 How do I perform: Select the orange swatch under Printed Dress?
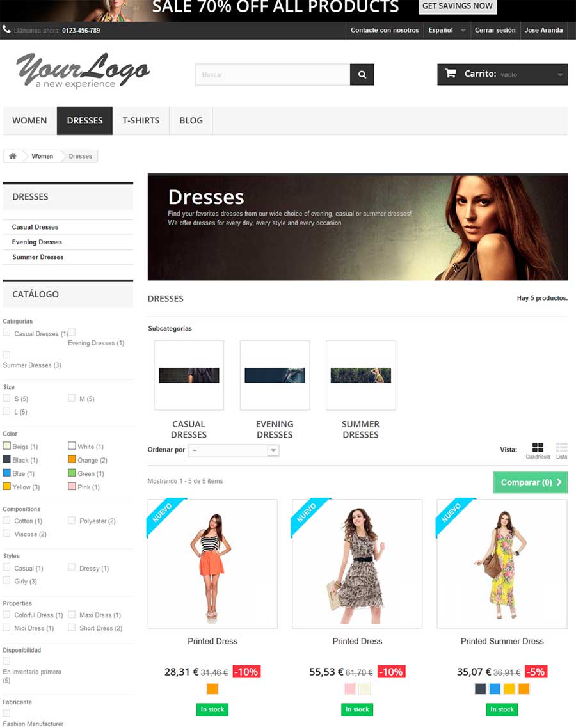(x=212, y=688)
